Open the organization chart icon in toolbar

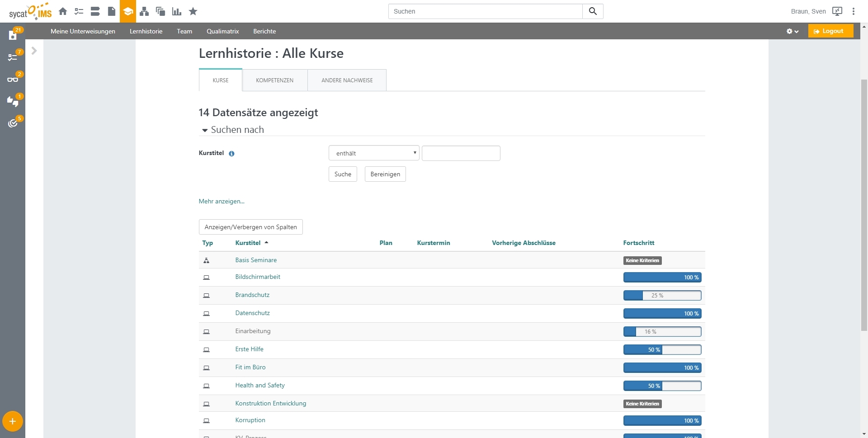coord(144,11)
